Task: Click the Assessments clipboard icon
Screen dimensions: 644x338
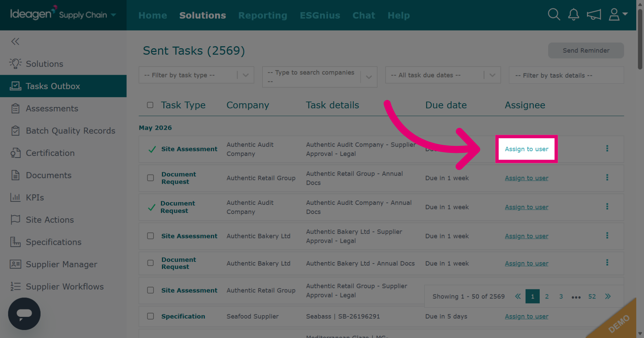Action: point(15,108)
